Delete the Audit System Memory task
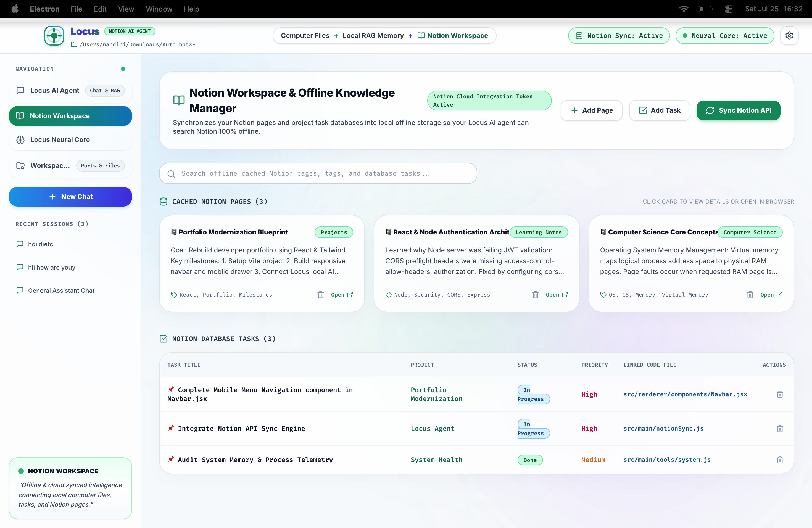812x528 pixels. [780, 460]
